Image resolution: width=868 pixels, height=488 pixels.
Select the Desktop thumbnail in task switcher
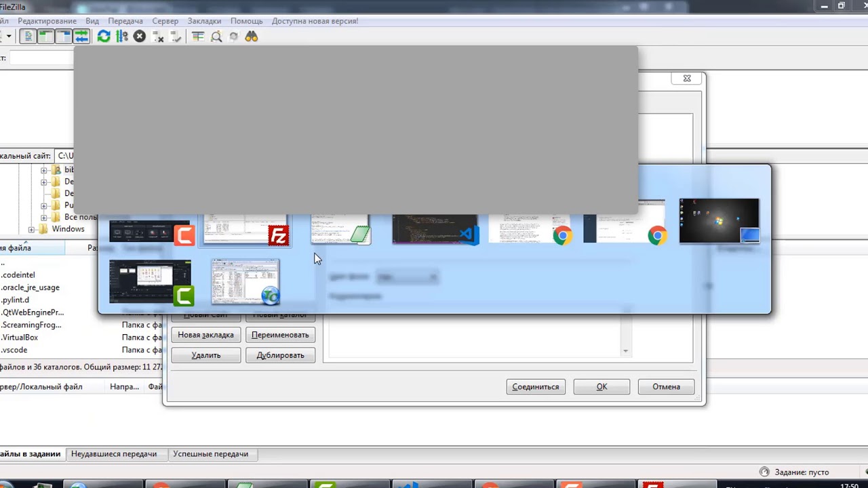(719, 221)
